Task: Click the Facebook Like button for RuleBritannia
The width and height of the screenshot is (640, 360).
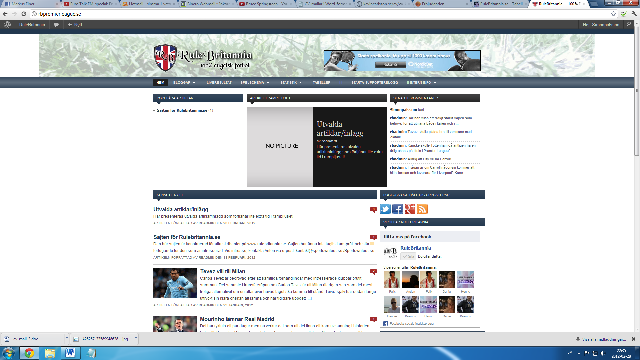Action: pyautogui.click(x=408, y=256)
